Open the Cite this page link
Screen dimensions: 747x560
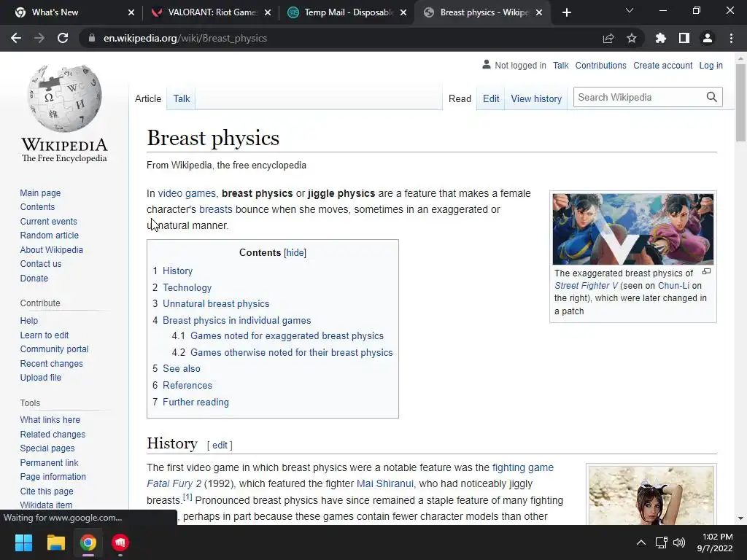pyautogui.click(x=47, y=491)
